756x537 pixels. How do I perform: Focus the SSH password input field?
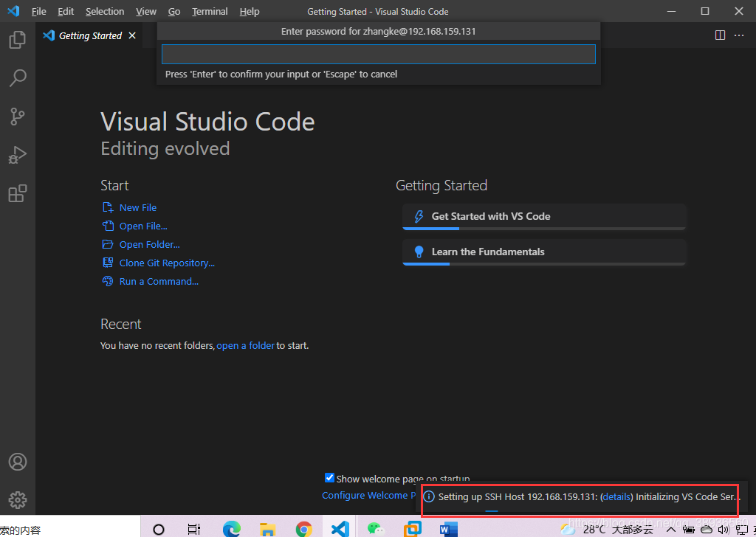click(379, 54)
